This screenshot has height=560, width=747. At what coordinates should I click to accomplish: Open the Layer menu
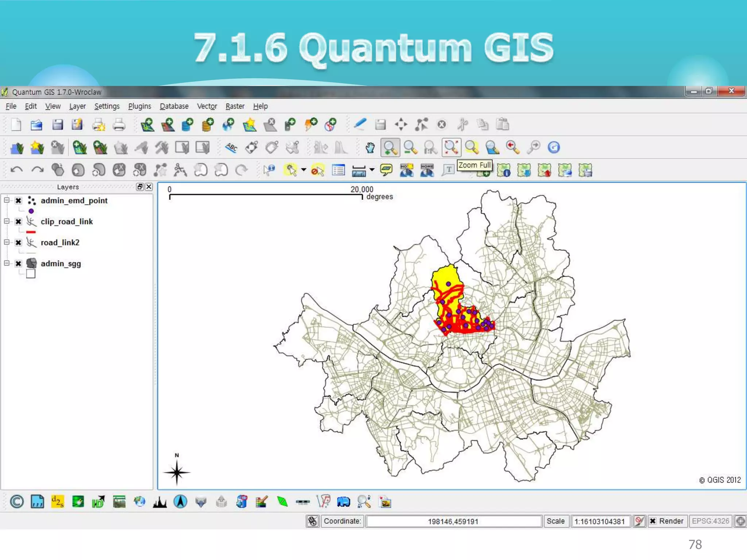point(77,106)
